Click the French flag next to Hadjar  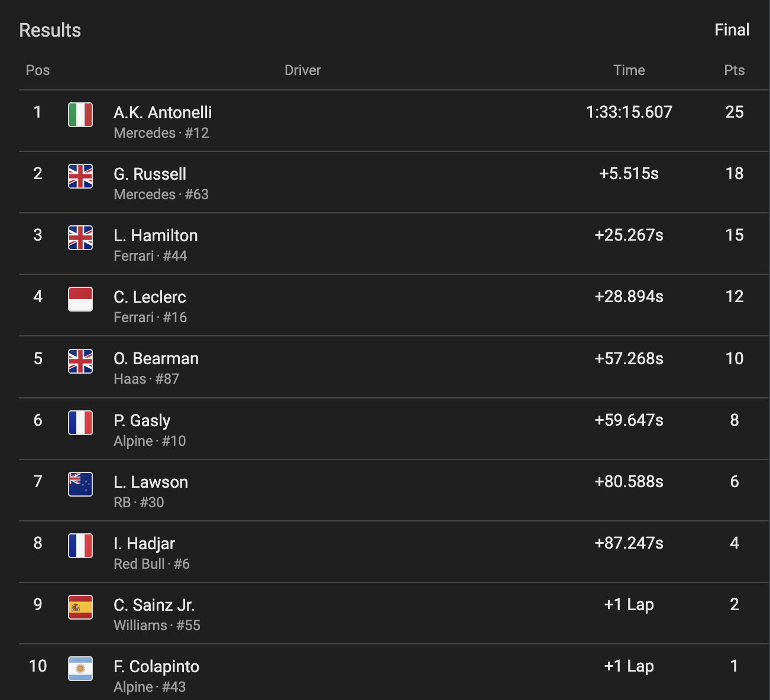[x=80, y=546]
